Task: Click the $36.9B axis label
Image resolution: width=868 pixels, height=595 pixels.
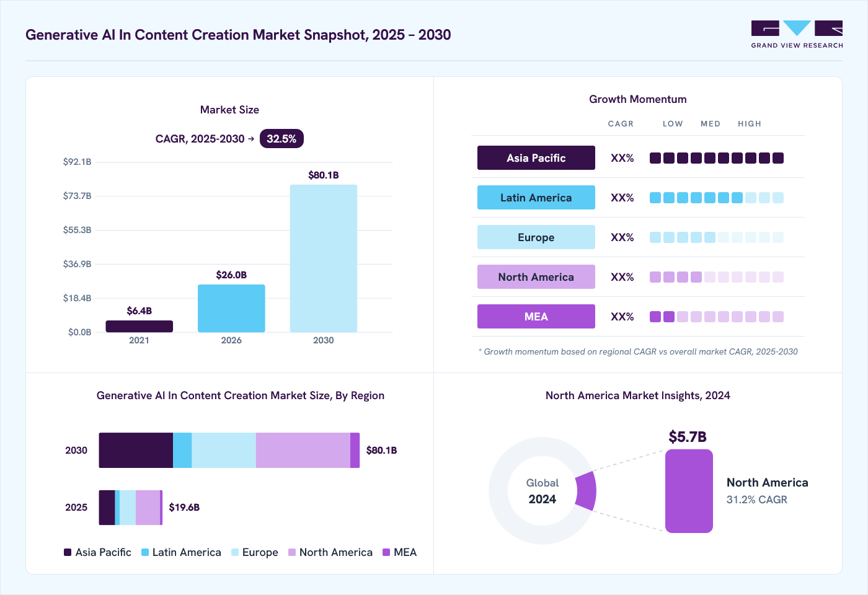Action: point(77,264)
